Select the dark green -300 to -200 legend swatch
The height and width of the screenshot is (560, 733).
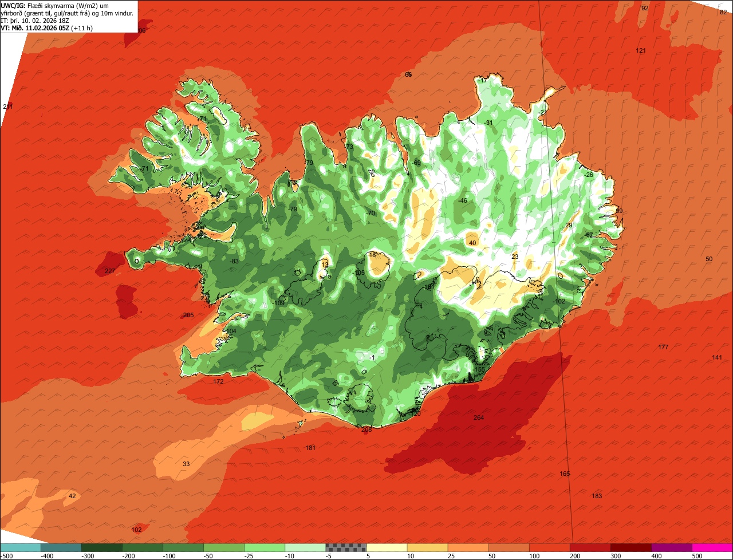point(102,547)
